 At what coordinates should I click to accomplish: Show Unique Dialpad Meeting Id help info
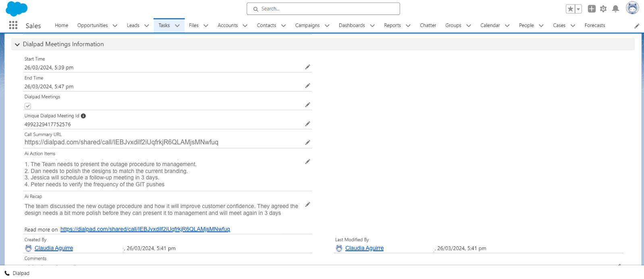click(x=83, y=116)
